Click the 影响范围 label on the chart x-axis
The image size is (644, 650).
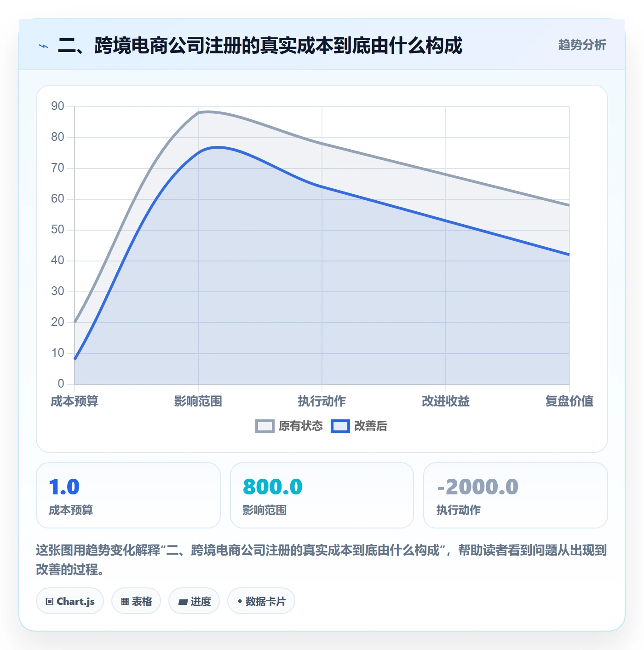point(198,401)
